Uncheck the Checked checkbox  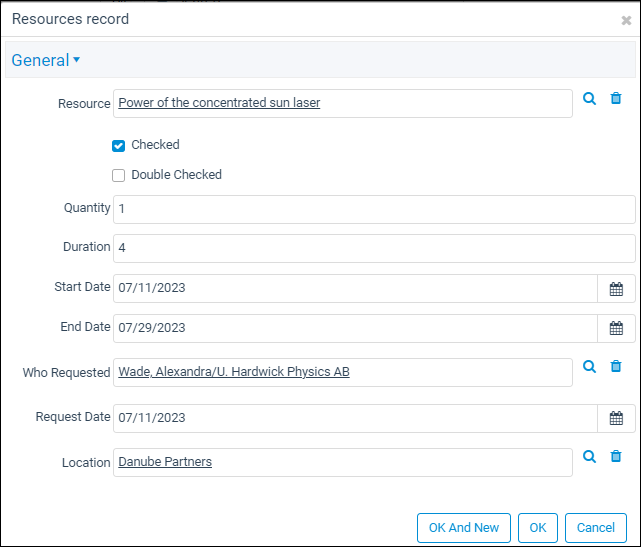[x=119, y=146]
